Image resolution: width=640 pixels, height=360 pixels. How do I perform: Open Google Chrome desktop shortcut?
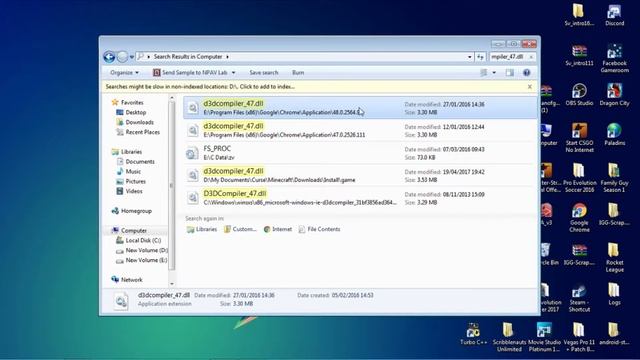(x=579, y=218)
